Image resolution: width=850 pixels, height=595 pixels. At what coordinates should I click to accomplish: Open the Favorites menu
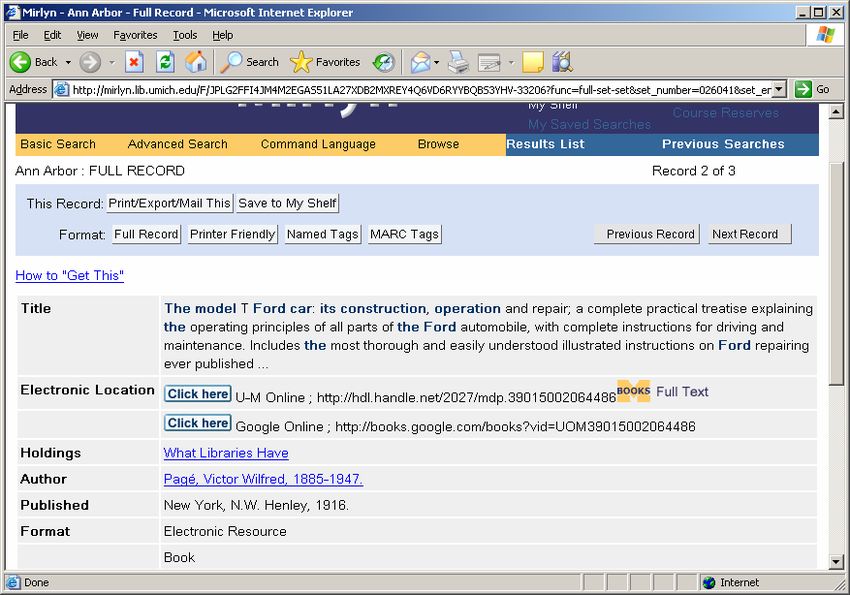point(135,35)
